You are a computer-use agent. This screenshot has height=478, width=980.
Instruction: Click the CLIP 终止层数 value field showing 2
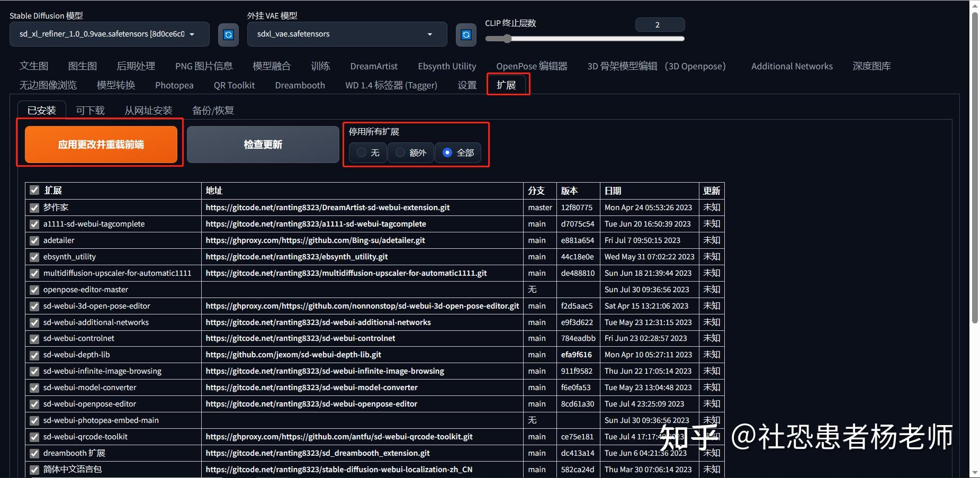coord(660,24)
